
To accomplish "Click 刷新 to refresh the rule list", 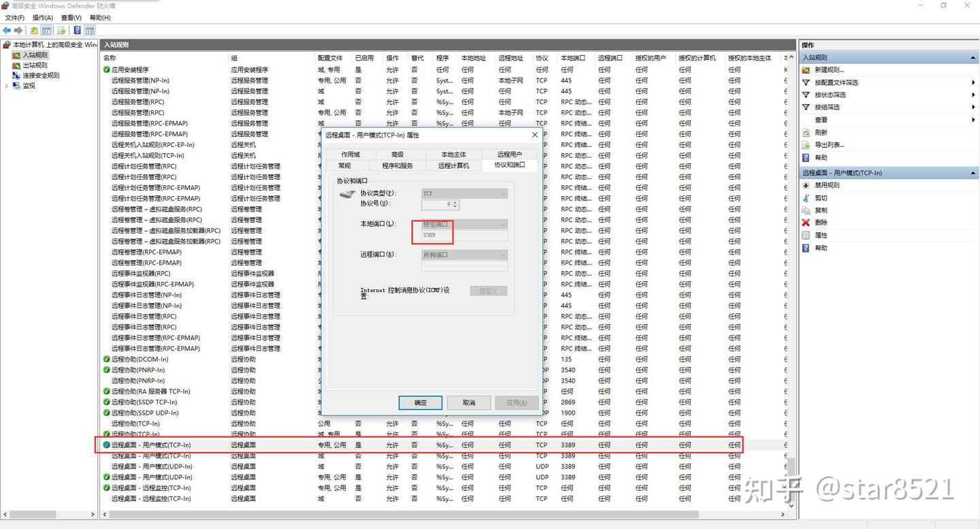I will 821,133.
